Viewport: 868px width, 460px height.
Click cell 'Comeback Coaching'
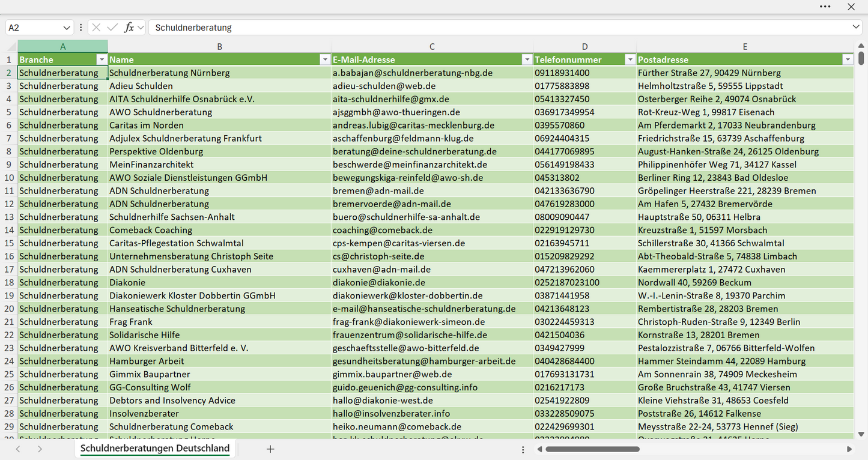coord(220,230)
